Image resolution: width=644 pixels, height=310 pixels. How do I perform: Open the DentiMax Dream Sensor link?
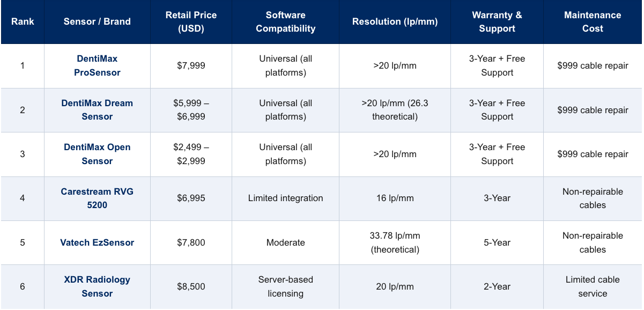point(97,109)
